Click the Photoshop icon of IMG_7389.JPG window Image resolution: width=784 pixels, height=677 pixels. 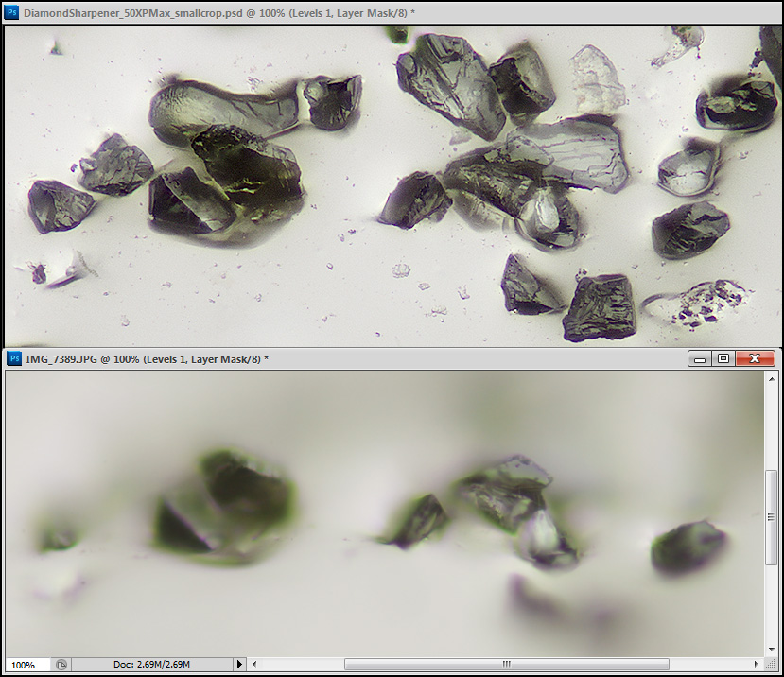point(14,358)
